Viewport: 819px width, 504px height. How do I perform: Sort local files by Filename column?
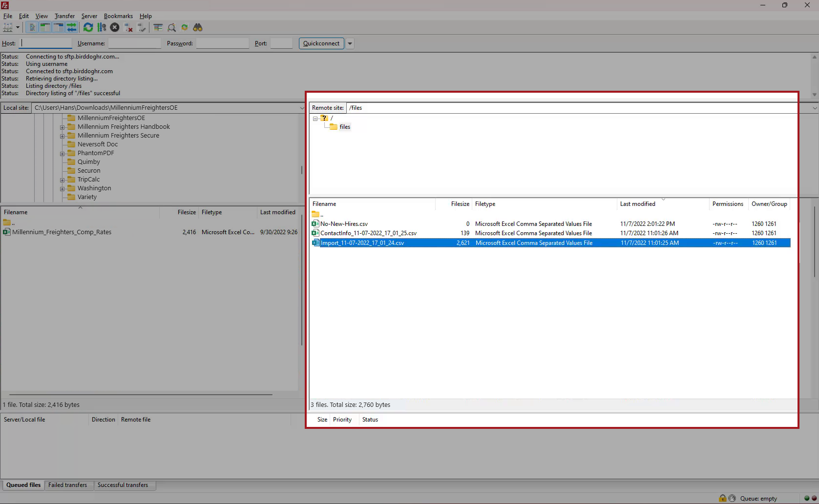click(x=80, y=212)
